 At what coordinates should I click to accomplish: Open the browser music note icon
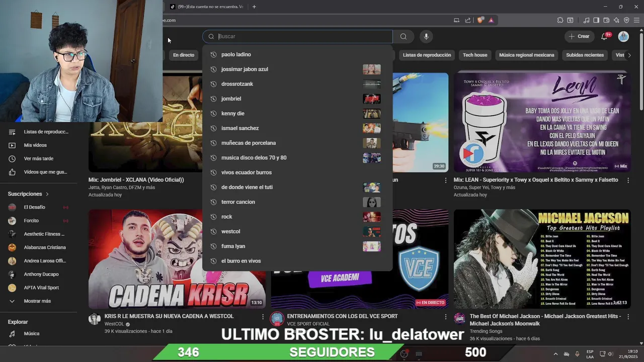pos(586,20)
